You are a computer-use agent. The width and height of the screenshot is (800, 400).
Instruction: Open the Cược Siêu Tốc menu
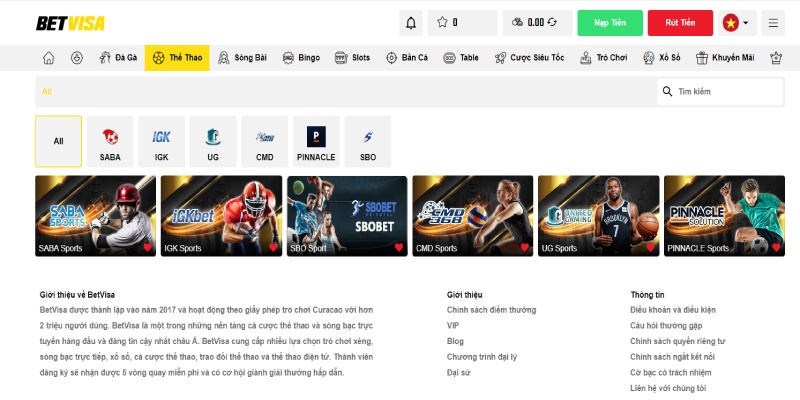[x=529, y=58]
